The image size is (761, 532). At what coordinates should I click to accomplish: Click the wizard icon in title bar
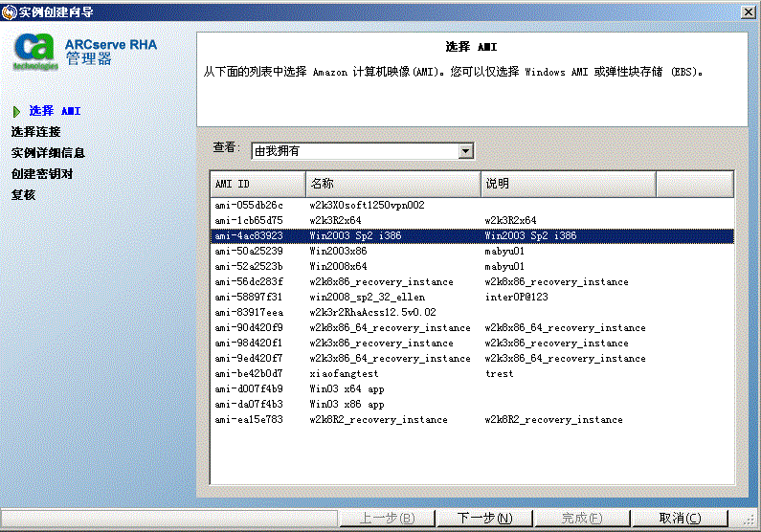click(x=10, y=12)
